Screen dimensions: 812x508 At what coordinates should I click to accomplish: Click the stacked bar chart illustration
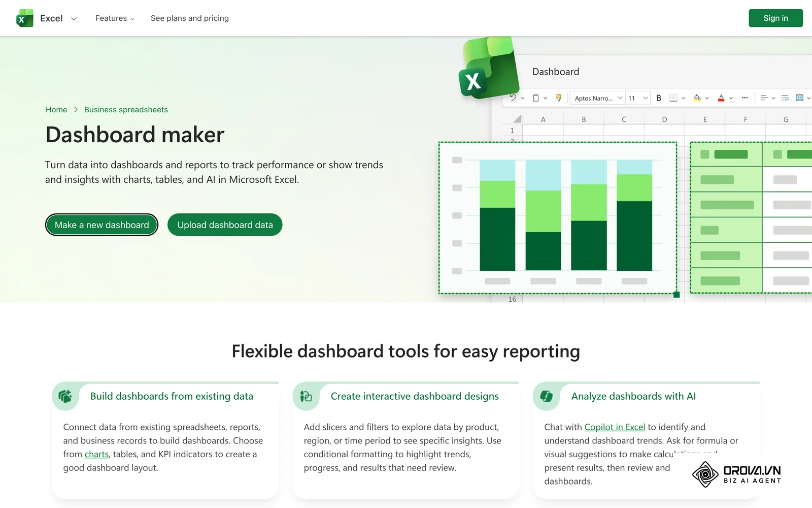558,218
